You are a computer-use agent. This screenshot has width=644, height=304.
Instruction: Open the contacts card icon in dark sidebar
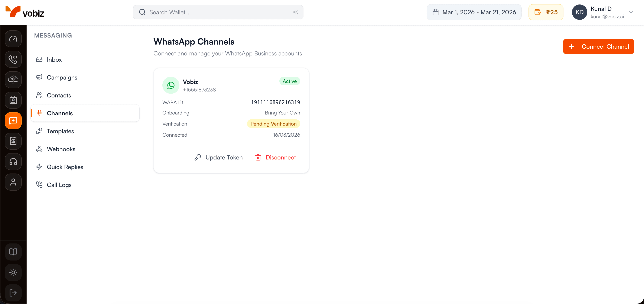[x=13, y=100]
